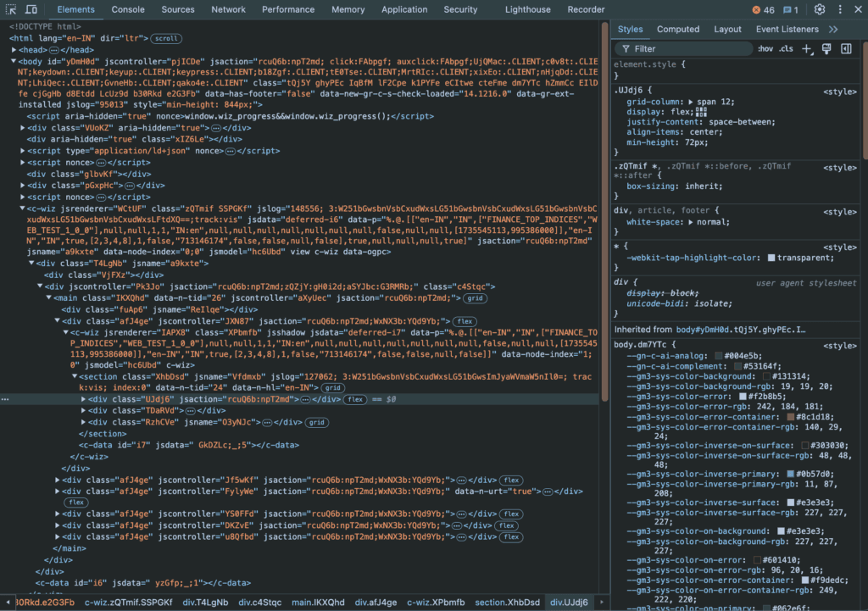Show more Styles pane tabs chevrons
This screenshot has width=868, height=611.
click(x=833, y=30)
